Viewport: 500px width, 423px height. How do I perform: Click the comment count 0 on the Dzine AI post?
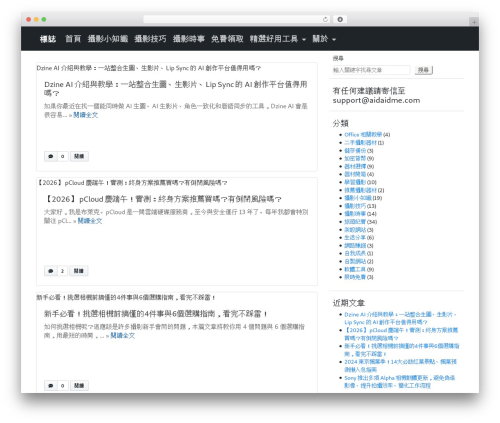coord(63,156)
